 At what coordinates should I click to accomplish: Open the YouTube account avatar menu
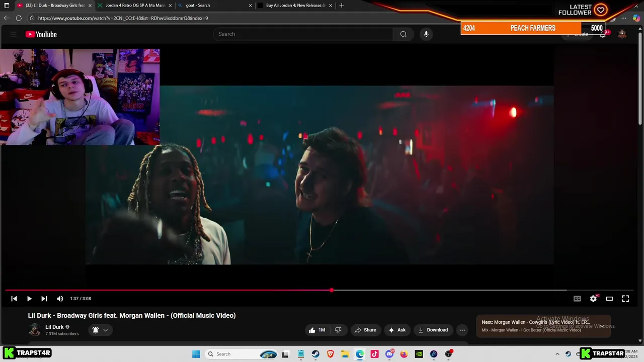click(622, 34)
